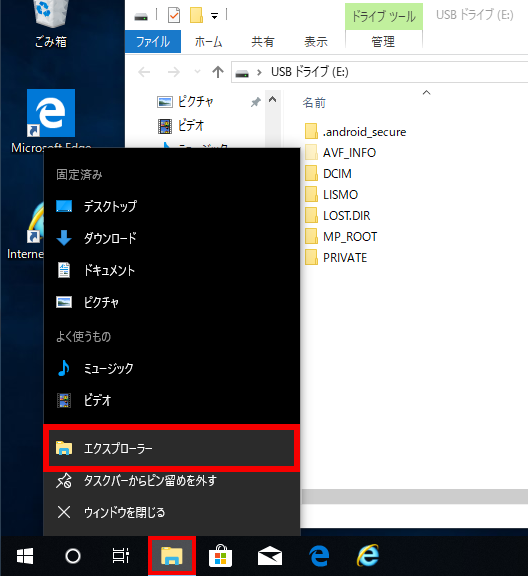Select the PRIVATE folder
This screenshot has width=528, height=576.
coord(336,257)
